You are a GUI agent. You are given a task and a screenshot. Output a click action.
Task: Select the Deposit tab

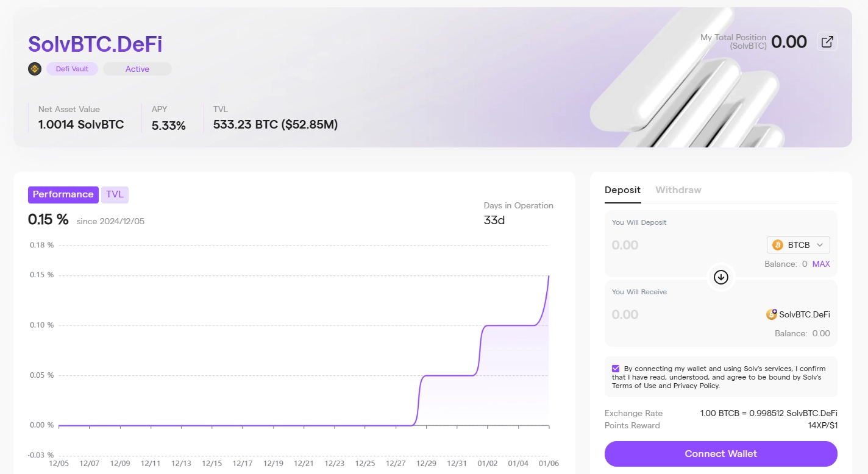[x=622, y=190]
